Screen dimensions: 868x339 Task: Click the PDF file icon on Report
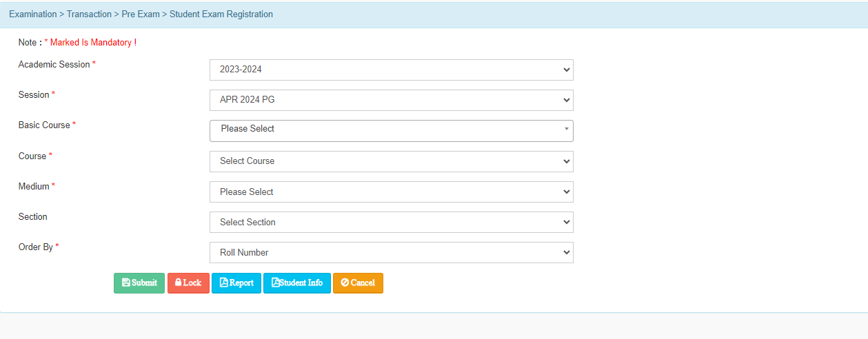224,282
